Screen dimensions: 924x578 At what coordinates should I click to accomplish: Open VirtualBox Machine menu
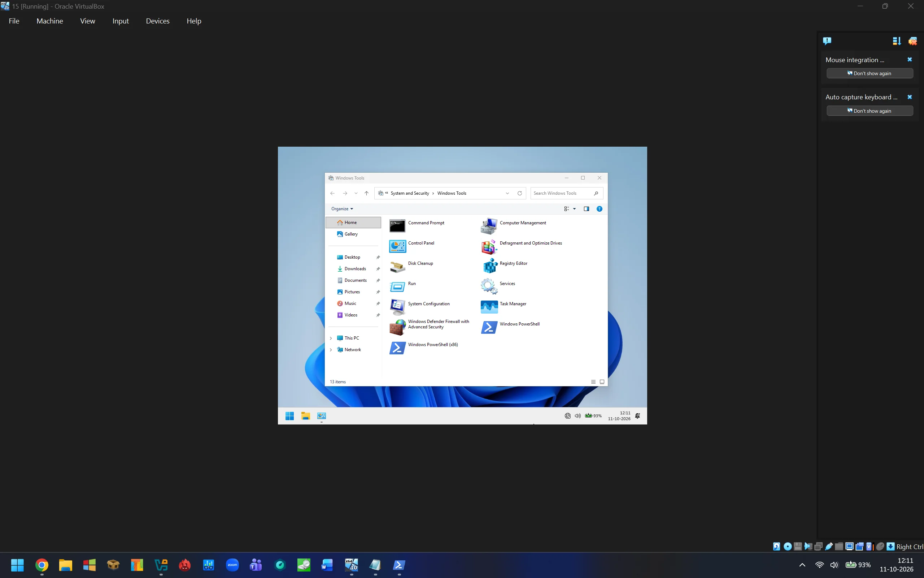tap(50, 21)
